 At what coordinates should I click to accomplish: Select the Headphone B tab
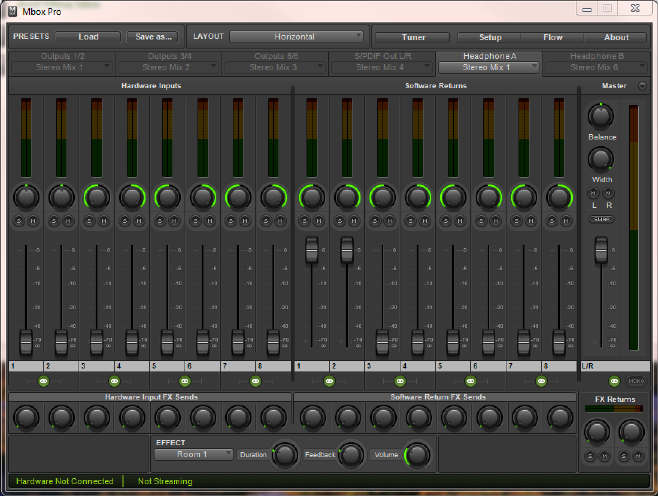(x=597, y=56)
